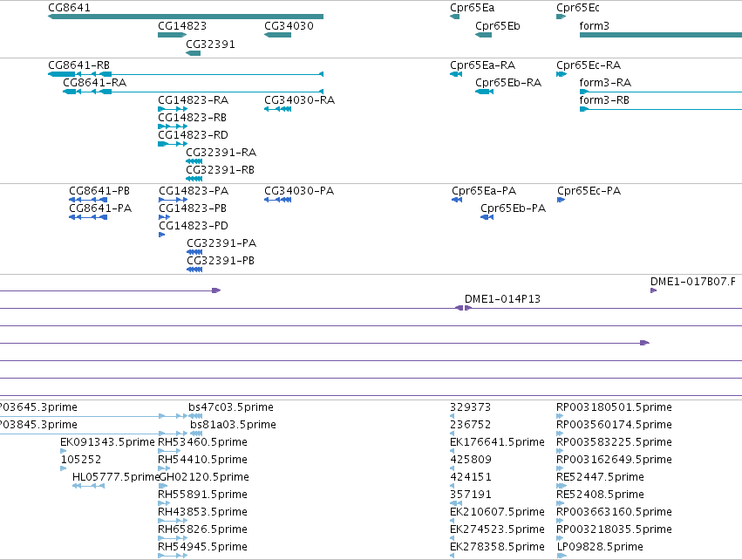The image size is (742, 560).
Task: Select feature 329373
Action: [452, 416]
